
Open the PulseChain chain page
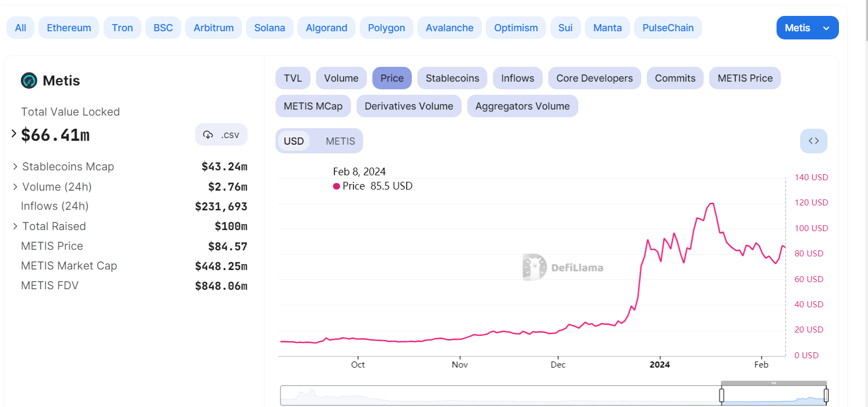pyautogui.click(x=668, y=28)
